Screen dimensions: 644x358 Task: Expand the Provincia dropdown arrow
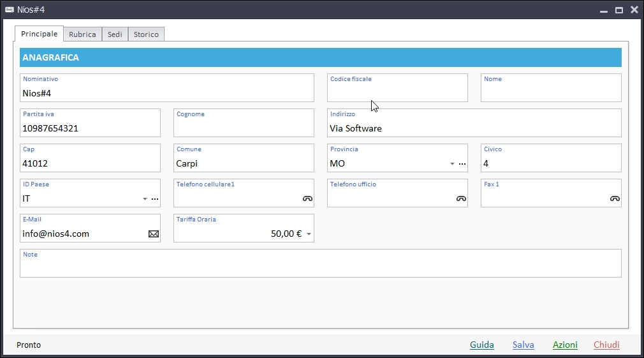click(x=452, y=164)
